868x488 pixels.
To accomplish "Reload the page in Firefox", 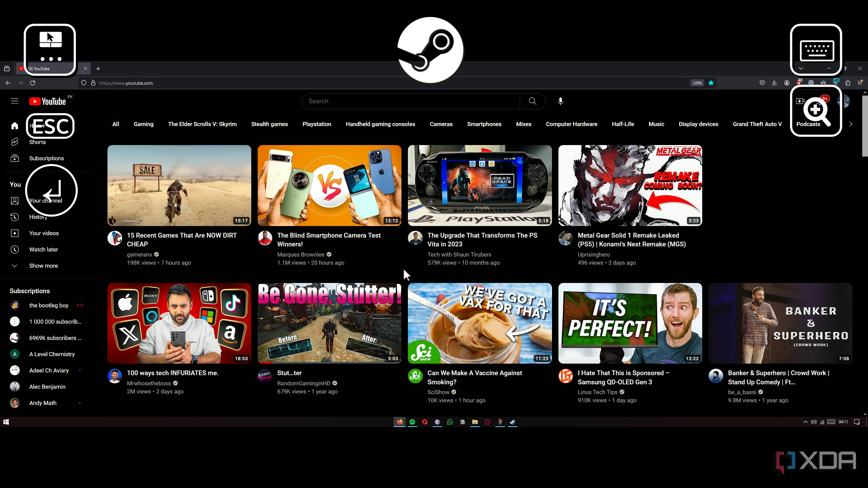I will pyautogui.click(x=33, y=83).
